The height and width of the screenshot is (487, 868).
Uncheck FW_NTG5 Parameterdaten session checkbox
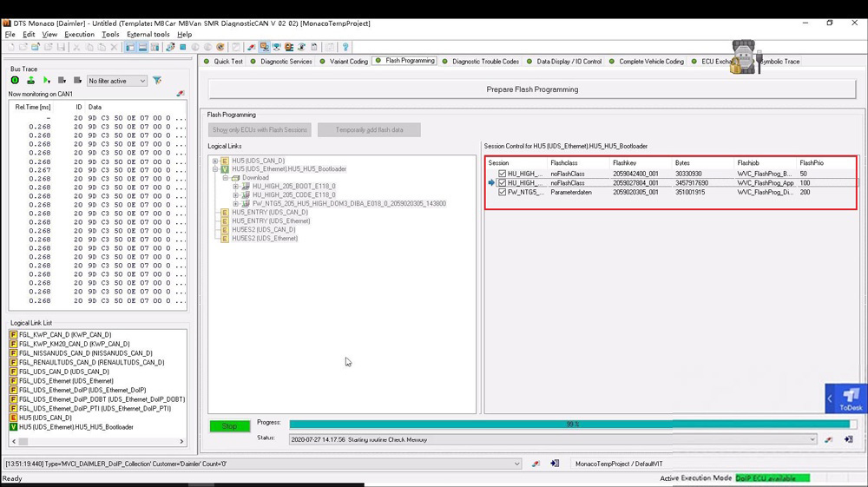(502, 192)
